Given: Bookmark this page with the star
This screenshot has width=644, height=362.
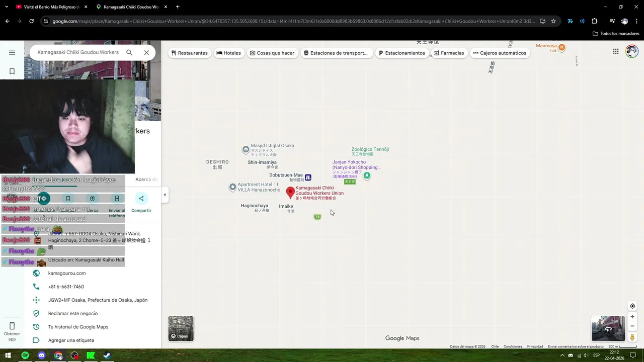Looking at the screenshot, I should [x=553, y=21].
